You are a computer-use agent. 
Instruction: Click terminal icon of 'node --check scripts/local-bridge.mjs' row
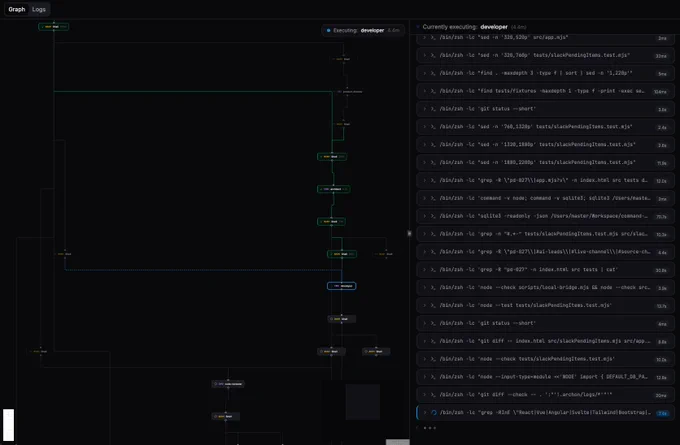point(433,288)
